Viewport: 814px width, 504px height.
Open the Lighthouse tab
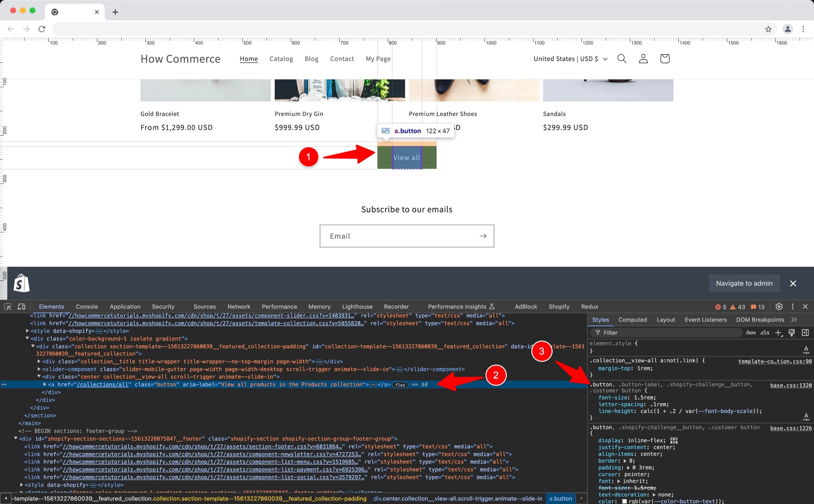(357, 307)
